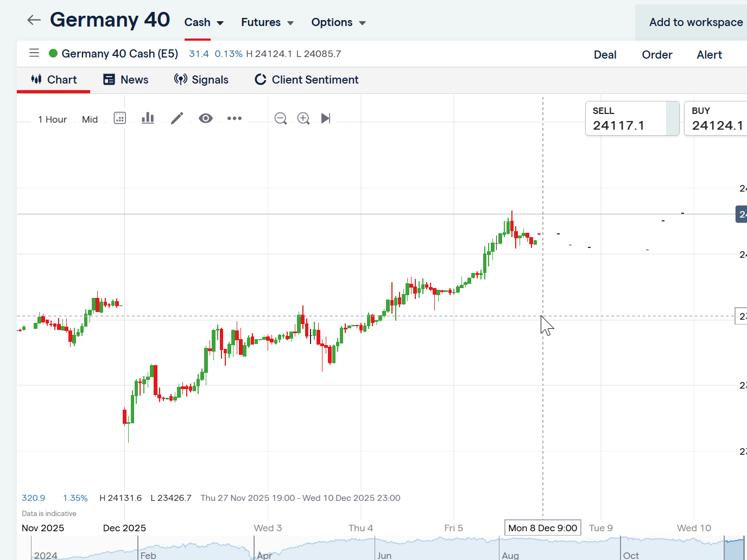Viewport: 747px width, 560px height.
Task: Jump to latest candle with skip icon
Action: (x=326, y=118)
